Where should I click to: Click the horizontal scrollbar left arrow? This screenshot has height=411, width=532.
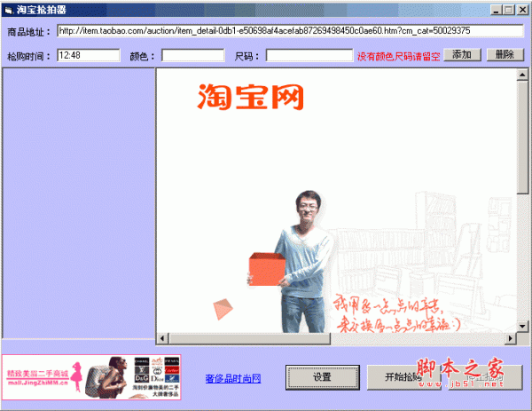coord(162,338)
